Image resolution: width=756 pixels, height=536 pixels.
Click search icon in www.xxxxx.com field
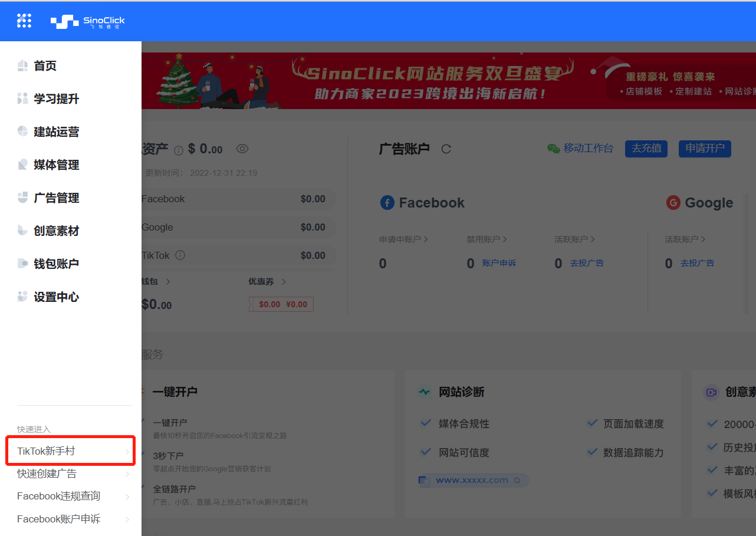(x=517, y=481)
